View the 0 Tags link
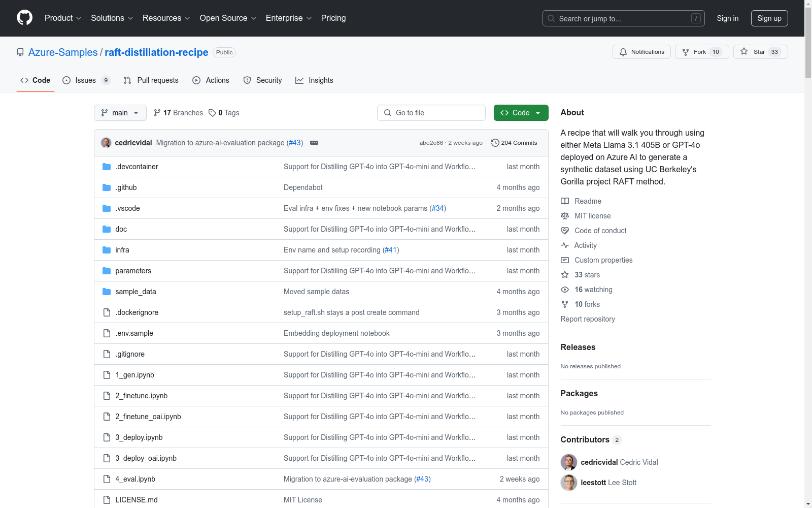 pyautogui.click(x=224, y=113)
